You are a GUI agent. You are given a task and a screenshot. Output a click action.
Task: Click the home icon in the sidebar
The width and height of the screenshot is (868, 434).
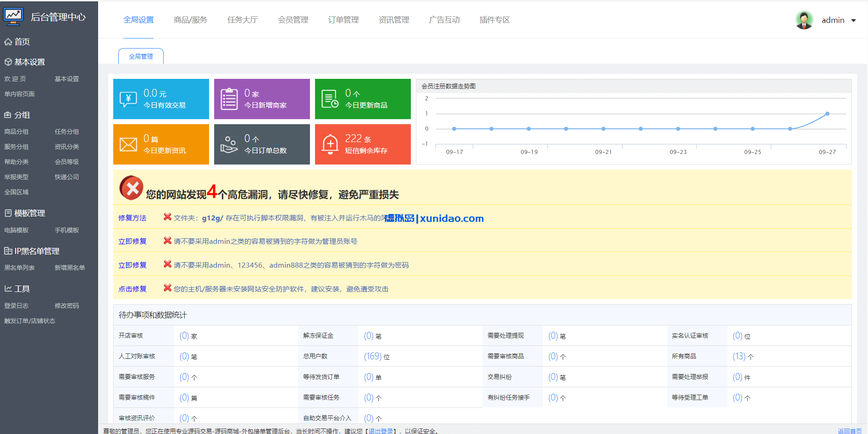click(8, 42)
